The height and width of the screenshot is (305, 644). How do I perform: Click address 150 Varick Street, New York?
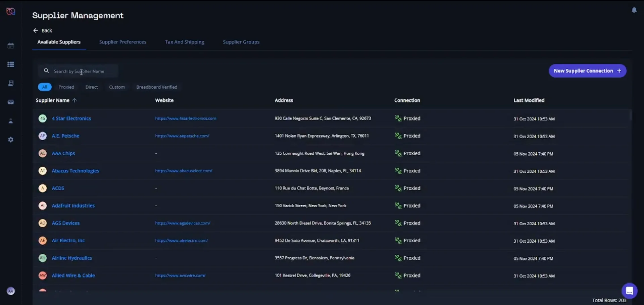[x=310, y=206]
